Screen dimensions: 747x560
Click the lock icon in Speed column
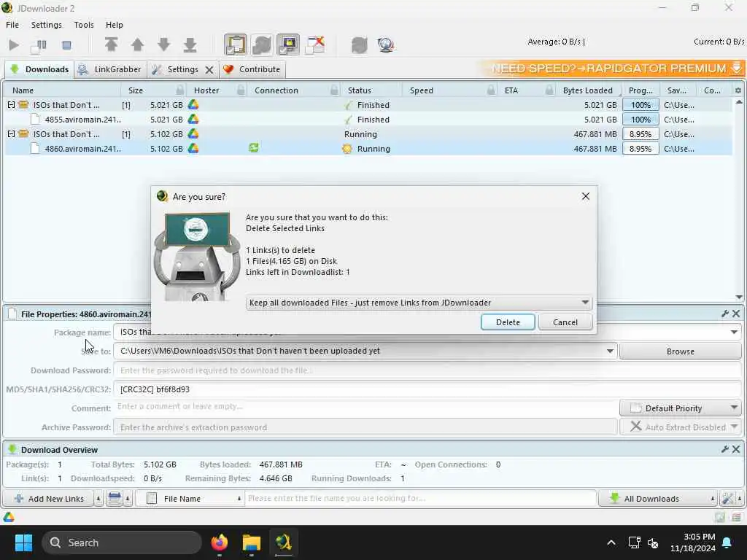(491, 90)
